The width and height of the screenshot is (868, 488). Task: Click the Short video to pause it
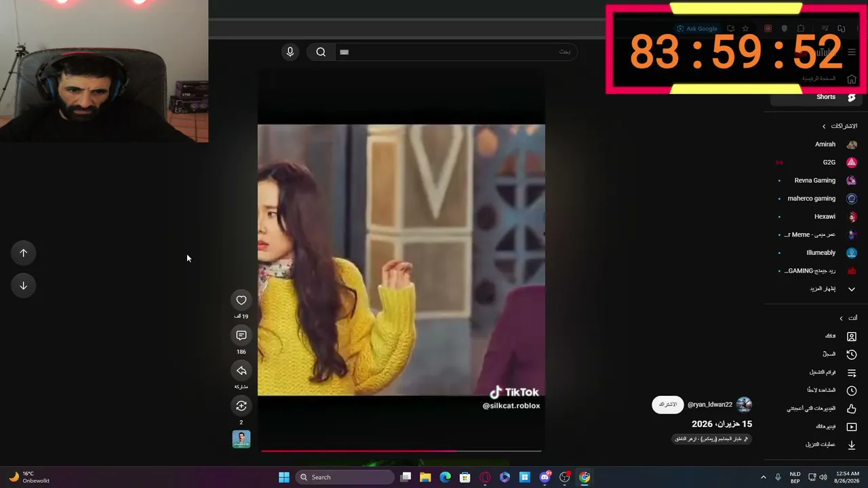click(401, 260)
